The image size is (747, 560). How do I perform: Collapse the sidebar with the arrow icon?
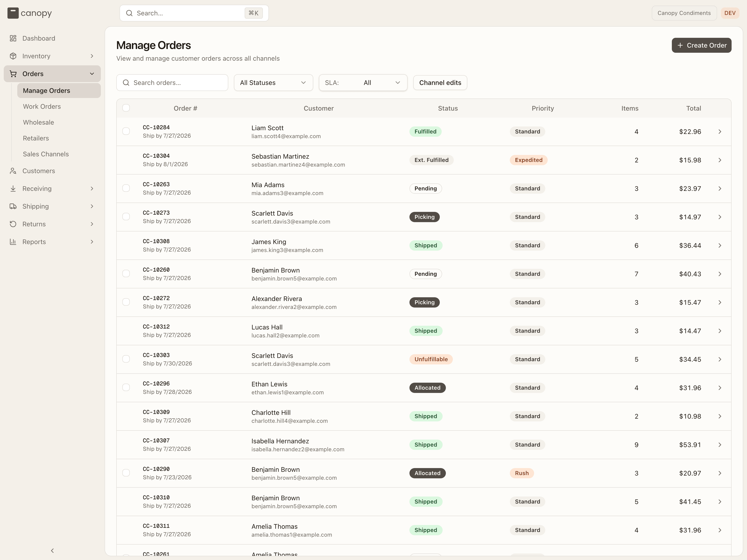coord(52,550)
